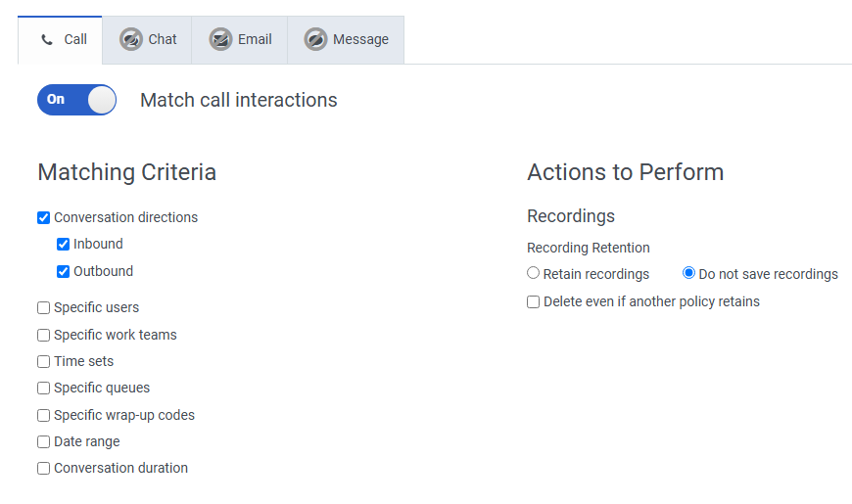Check Specific wrap-up codes box
The image size is (852, 504).
(44, 416)
